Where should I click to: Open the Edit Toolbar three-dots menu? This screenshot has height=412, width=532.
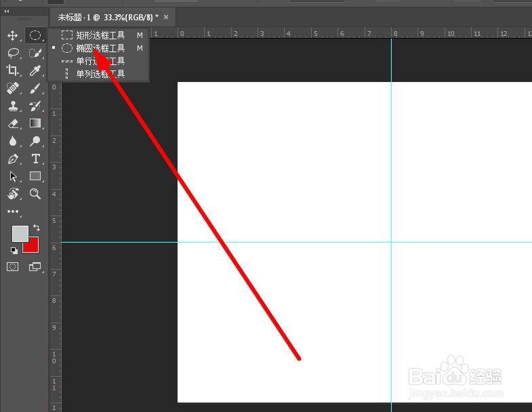(13, 211)
